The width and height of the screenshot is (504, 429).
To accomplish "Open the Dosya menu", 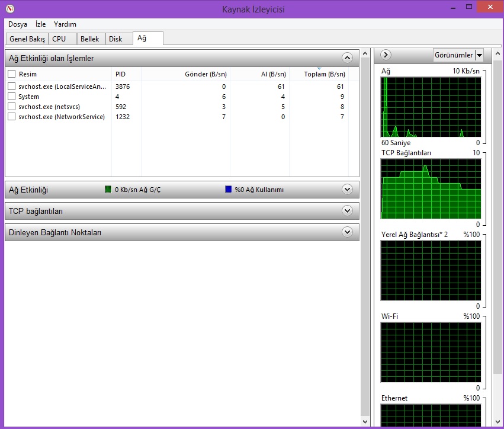I will click(x=18, y=24).
